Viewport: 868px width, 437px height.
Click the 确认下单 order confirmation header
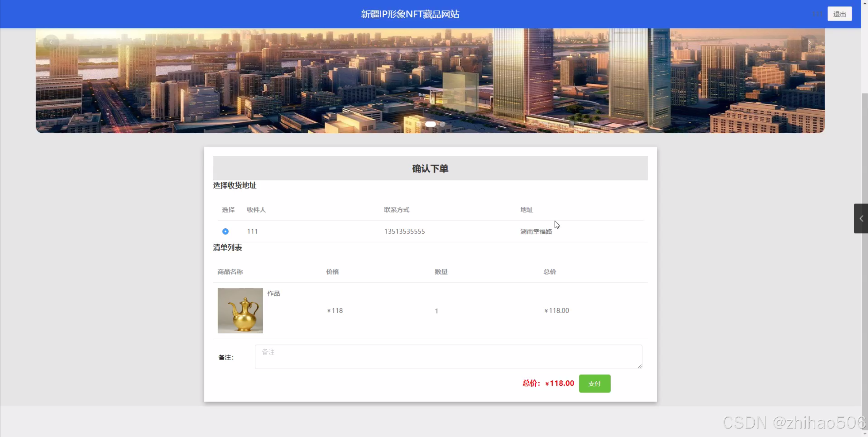pyautogui.click(x=430, y=168)
